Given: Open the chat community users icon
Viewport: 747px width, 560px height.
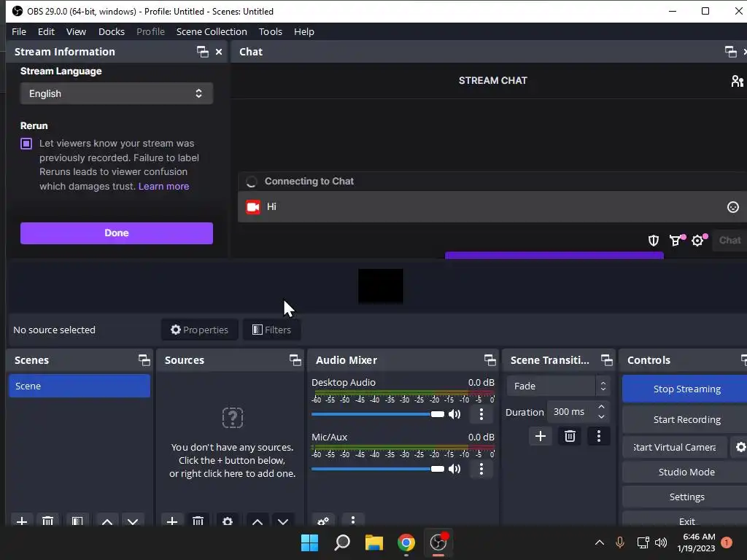Looking at the screenshot, I should click(737, 81).
